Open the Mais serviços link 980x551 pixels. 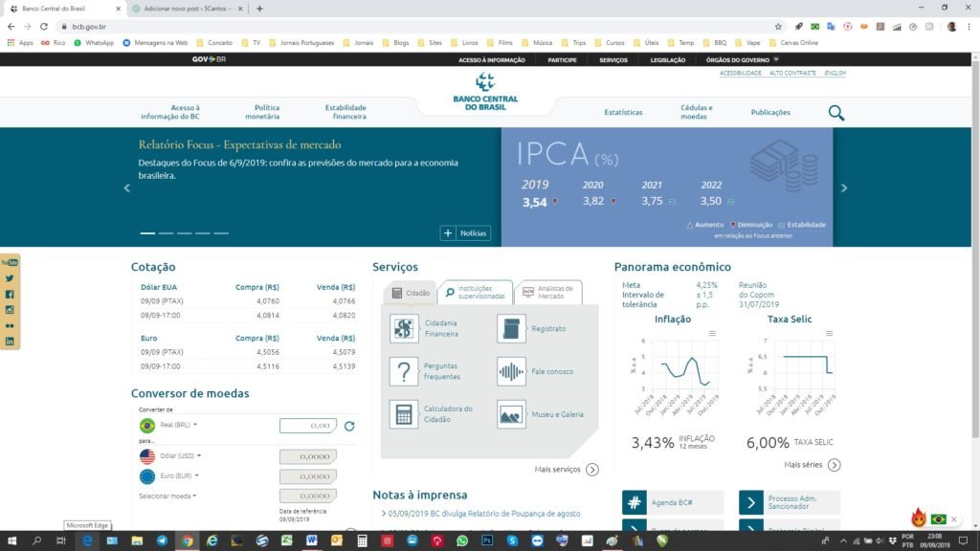[x=567, y=469]
